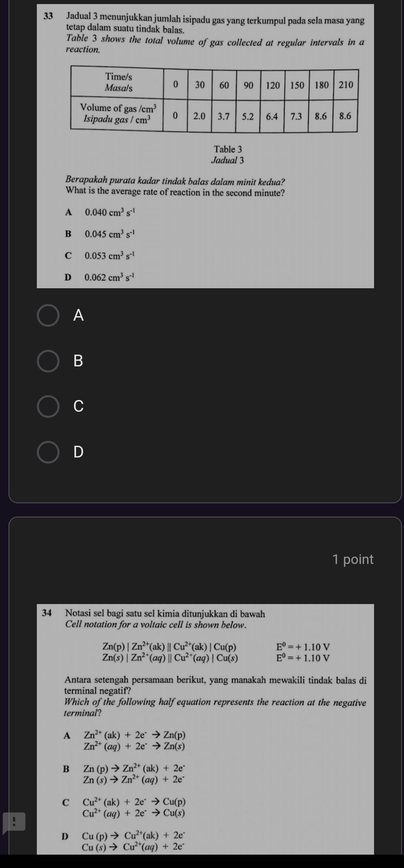The width and height of the screenshot is (404, 868).
Task: Click the letter D answer label
Action: coord(79,452)
